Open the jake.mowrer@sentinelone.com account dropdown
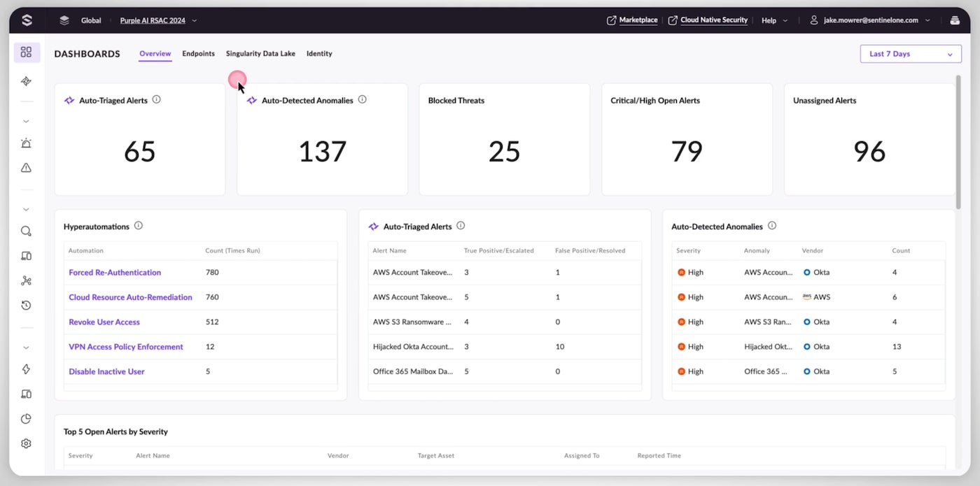Image resolution: width=980 pixels, height=486 pixels. tap(870, 20)
